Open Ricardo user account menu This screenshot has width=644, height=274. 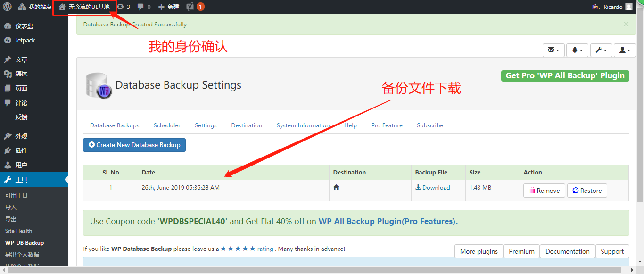(612, 7)
